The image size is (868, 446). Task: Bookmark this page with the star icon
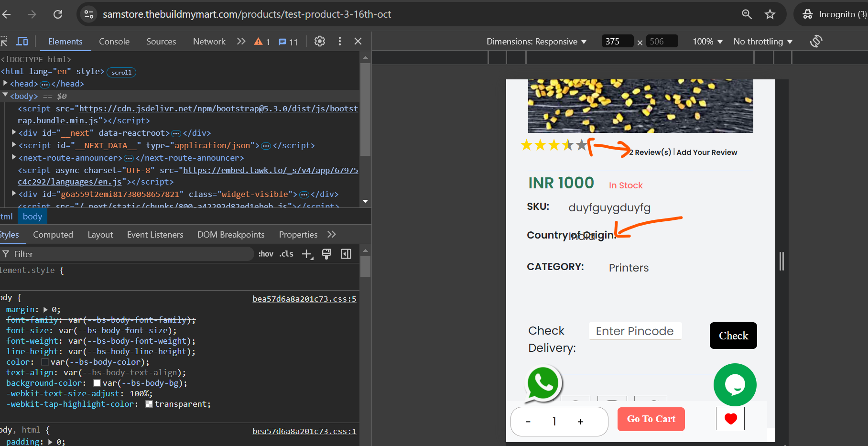pyautogui.click(x=770, y=14)
